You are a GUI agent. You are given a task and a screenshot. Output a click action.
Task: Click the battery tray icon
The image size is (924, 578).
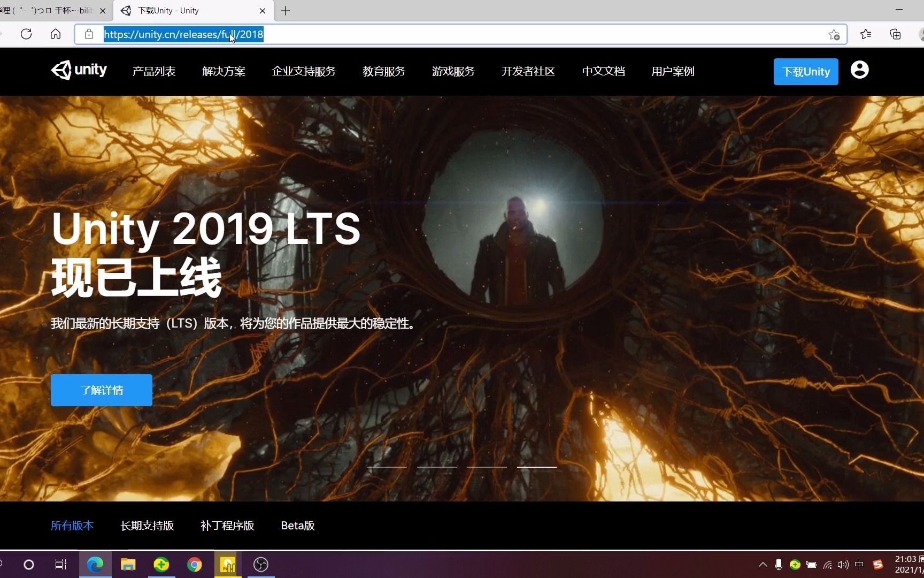(811, 565)
